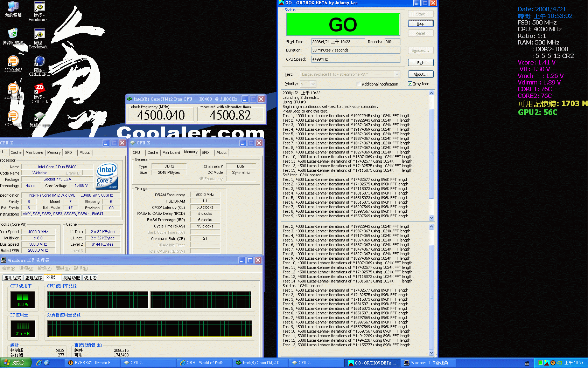Click the green GO status banner
The image size is (588, 368).
click(x=343, y=24)
